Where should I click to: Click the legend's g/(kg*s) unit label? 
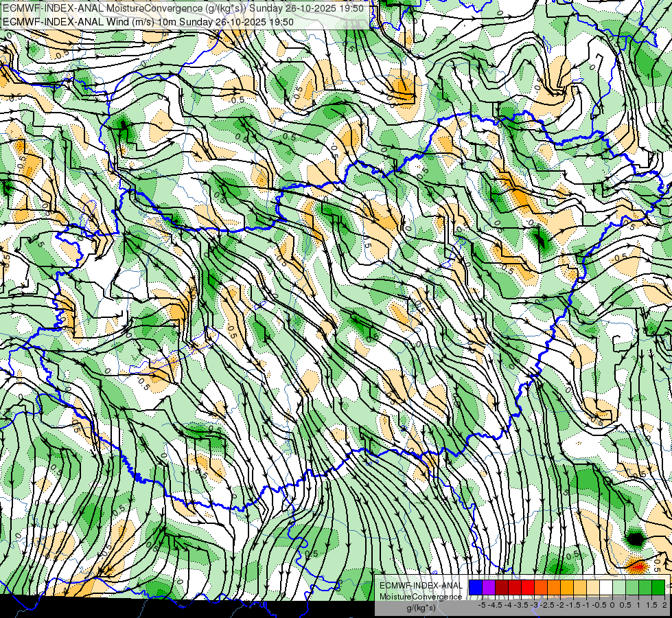click(x=421, y=608)
